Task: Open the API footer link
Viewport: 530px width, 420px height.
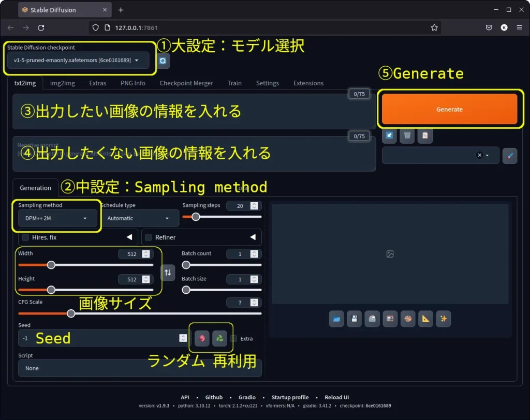Action: coord(185,397)
